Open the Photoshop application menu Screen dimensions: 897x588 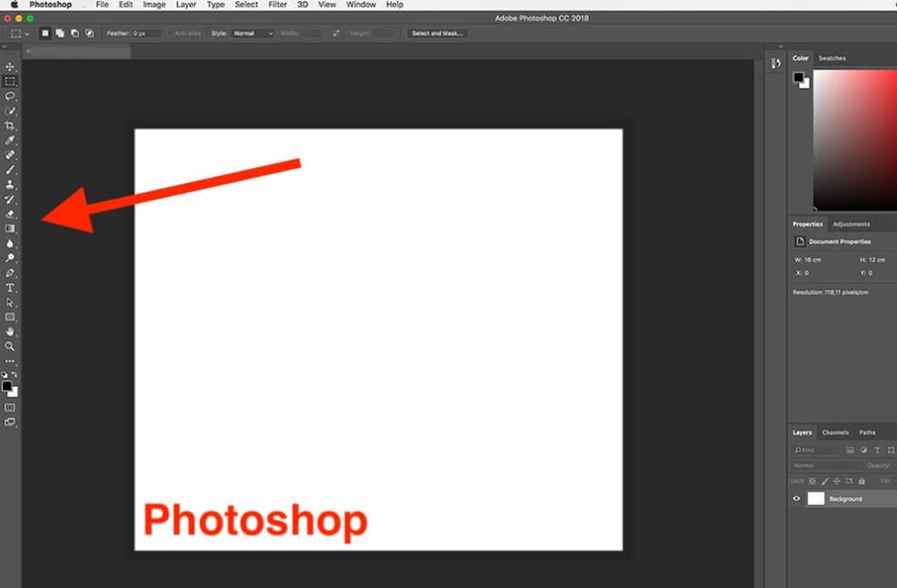[x=50, y=5]
